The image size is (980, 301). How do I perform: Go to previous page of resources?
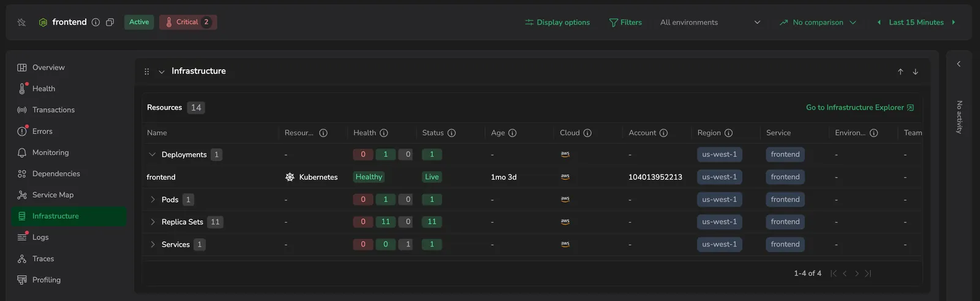pos(845,273)
